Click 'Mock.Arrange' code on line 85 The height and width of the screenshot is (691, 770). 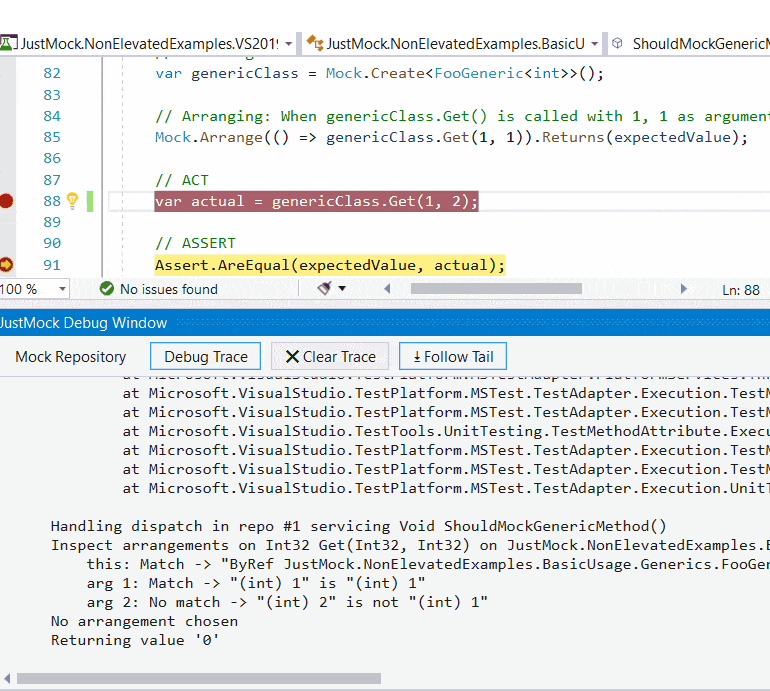pos(209,137)
